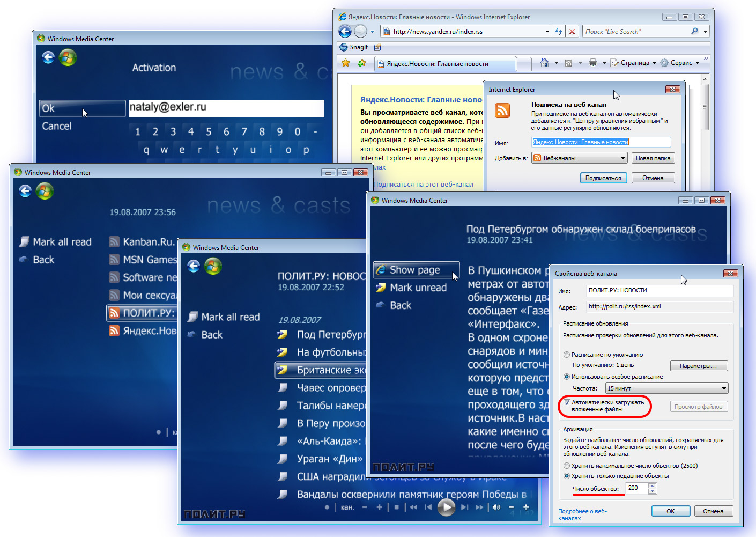756x537 pixels.
Task: Click the RSS icon next to Kanban.Ru feed
Action: point(114,242)
